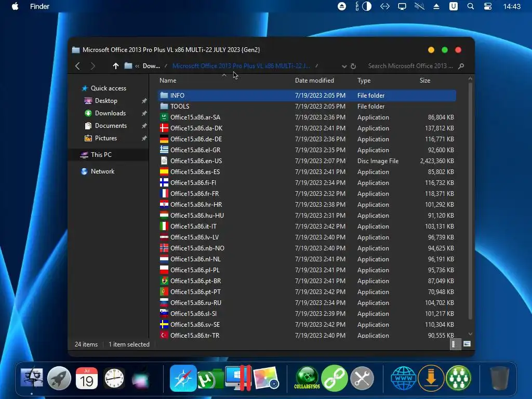Click the Swedish flag icon for Office15.x86.sv-SE

(x=164, y=324)
